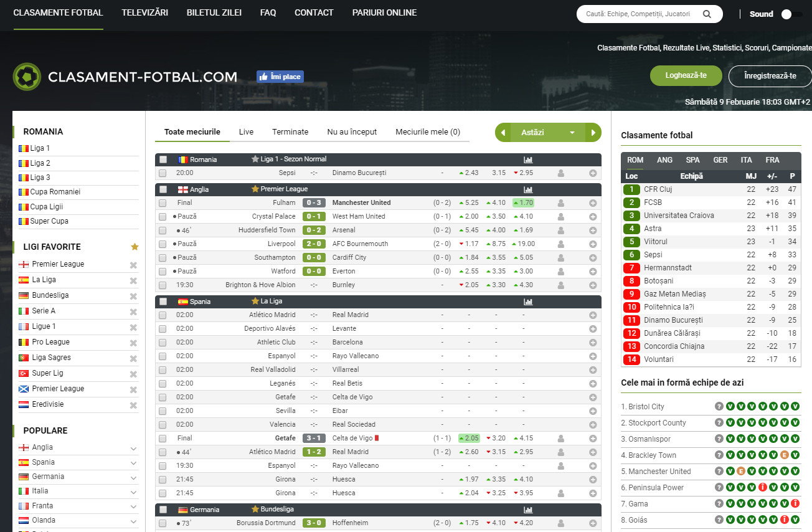The height and width of the screenshot is (532, 812).
Task: Select the ITA standings tab
Action: (x=746, y=160)
